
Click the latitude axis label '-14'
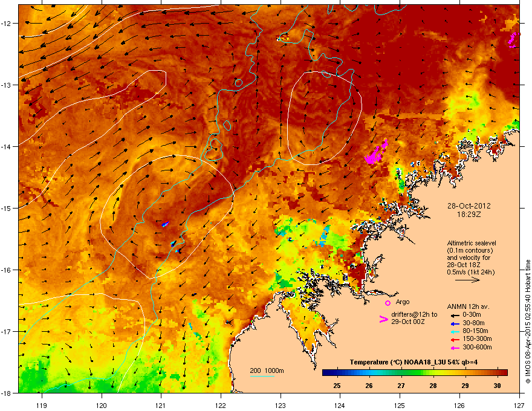tap(7, 146)
